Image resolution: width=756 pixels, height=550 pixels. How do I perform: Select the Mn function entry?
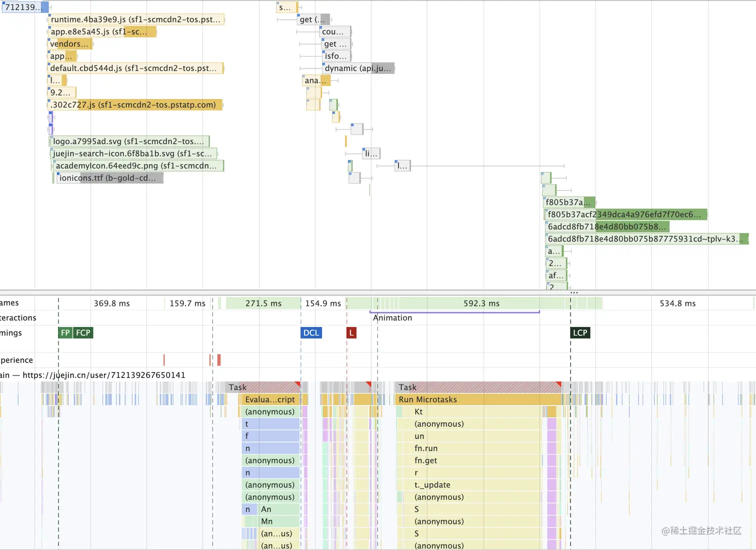coord(279,521)
